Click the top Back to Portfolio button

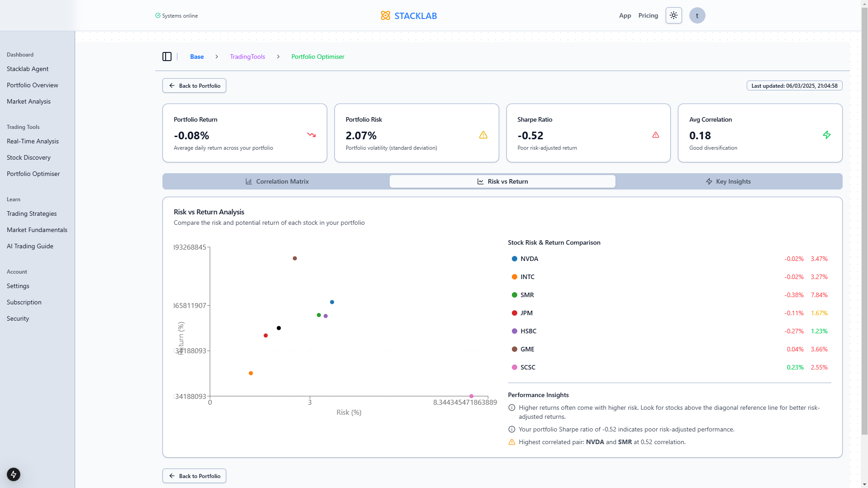(194, 85)
